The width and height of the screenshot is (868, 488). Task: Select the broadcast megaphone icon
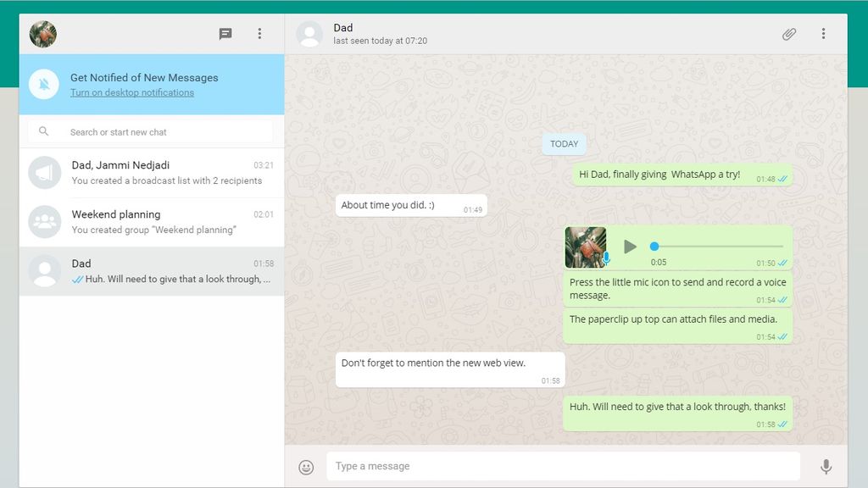(44, 173)
